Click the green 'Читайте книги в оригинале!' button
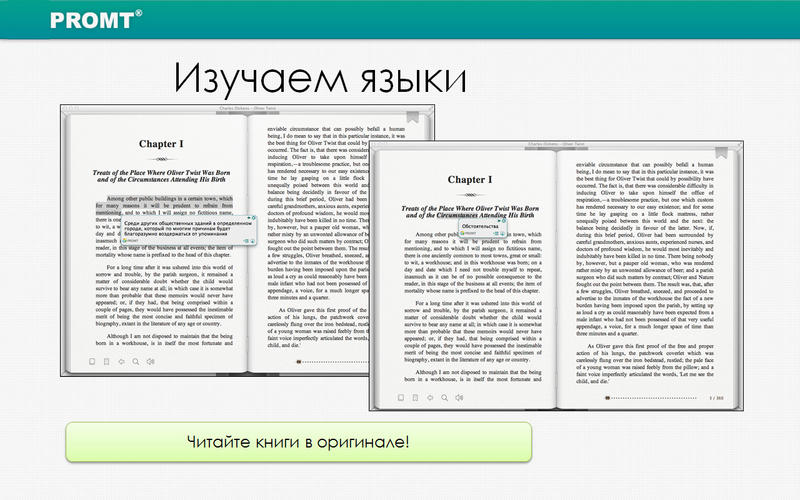The height and width of the screenshot is (500, 800). click(298, 442)
